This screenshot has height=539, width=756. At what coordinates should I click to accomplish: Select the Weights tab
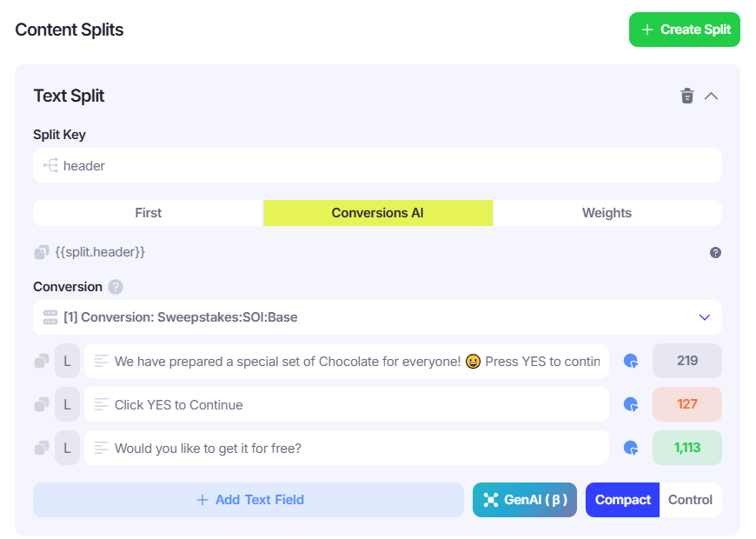coord(607,213)
